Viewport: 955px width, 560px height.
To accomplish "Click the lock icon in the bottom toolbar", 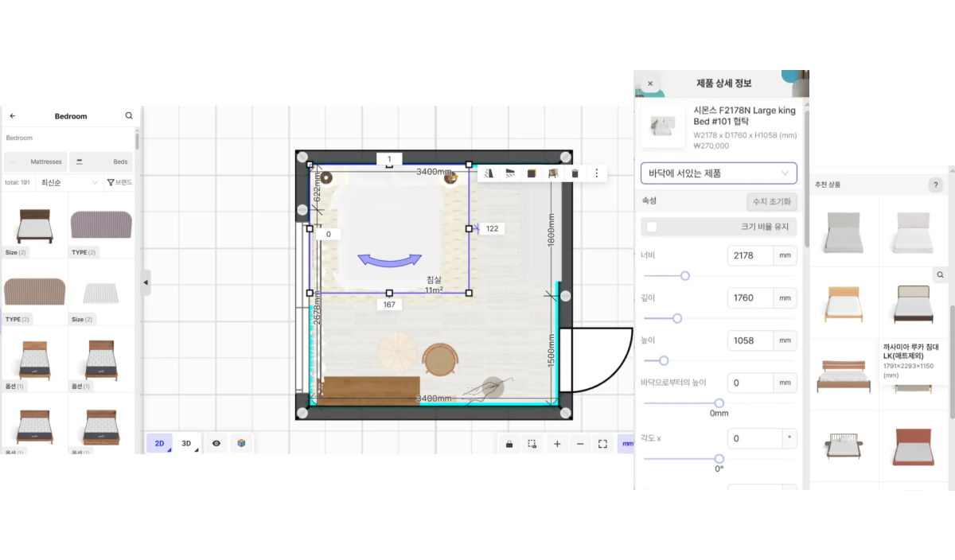I will (509, 444).
